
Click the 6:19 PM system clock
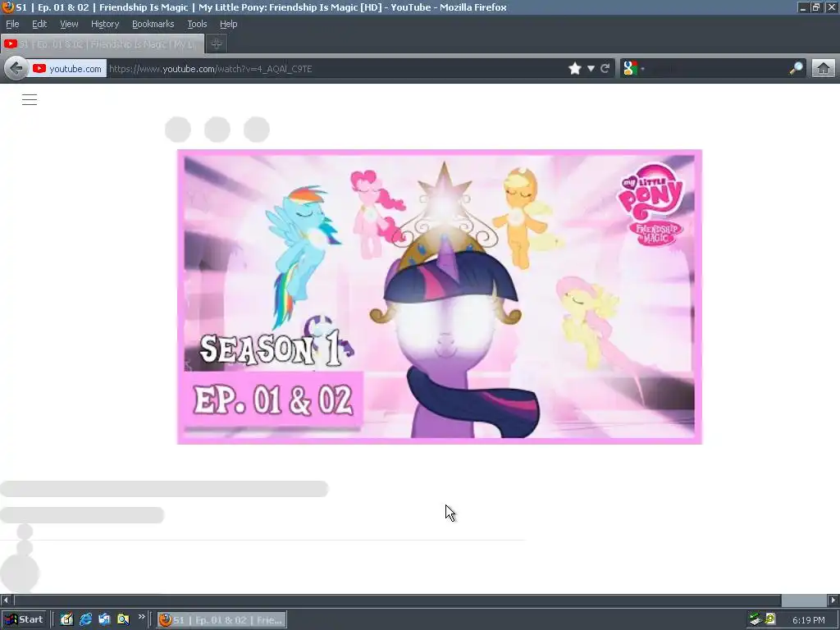[x=808, y=620]
